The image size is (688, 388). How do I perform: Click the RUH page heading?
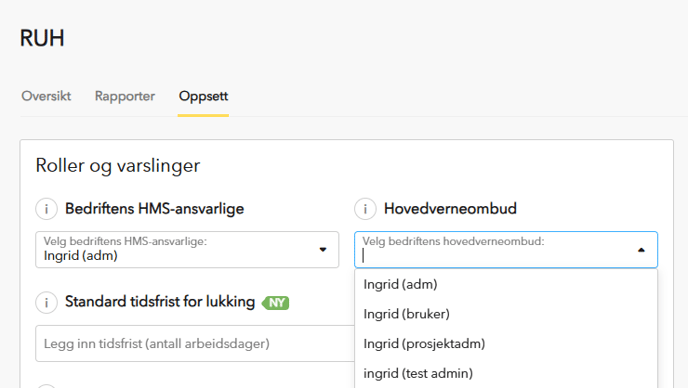coord(42,38)
